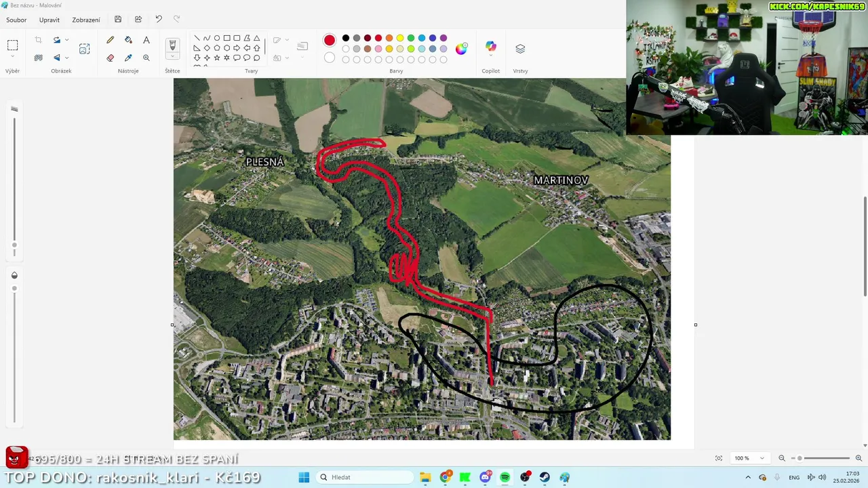The height and width of the screenshot is (488, 868).
Task: Click the status bar zoom slider handle
Action: (800, 458)
